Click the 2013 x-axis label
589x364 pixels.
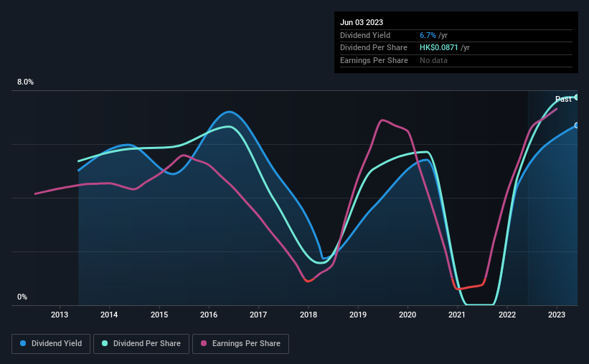tap(60, 315)
